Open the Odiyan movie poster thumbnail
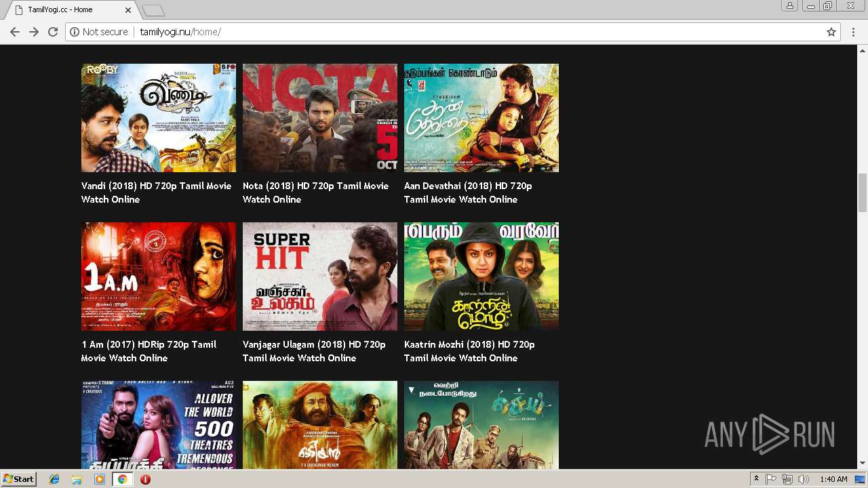 [320, 425]
